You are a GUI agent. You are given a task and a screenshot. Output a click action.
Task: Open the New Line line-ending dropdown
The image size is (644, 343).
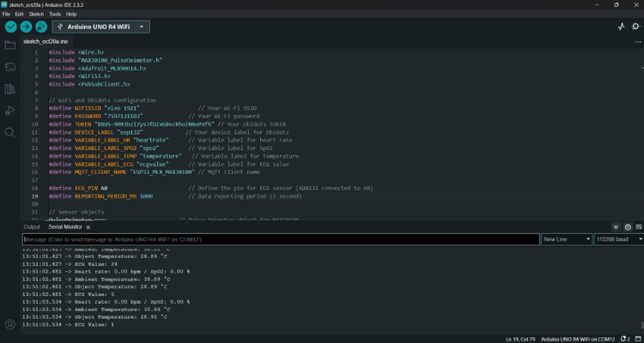[x=566, y=239]
